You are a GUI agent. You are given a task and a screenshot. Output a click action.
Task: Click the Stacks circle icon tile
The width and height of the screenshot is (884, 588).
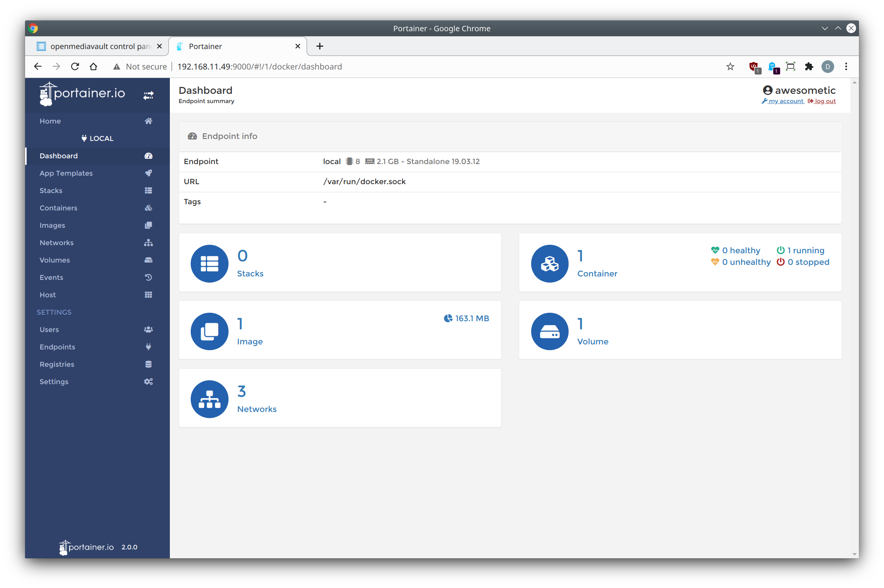(209, 264)
